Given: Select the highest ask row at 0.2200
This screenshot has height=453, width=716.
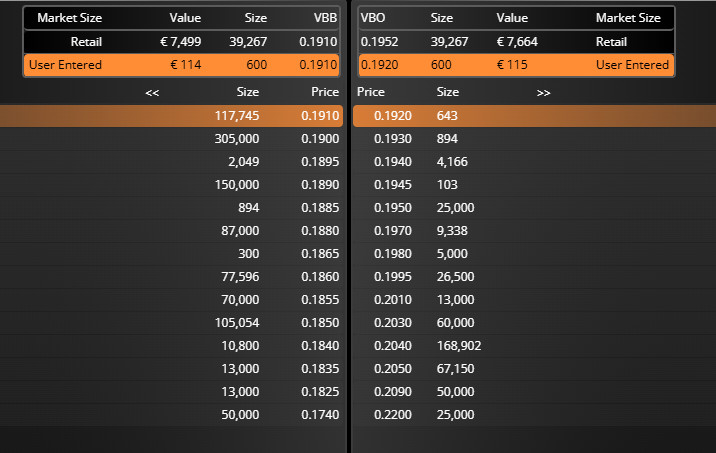Looking at the screenshot, I should pos(534,415).
